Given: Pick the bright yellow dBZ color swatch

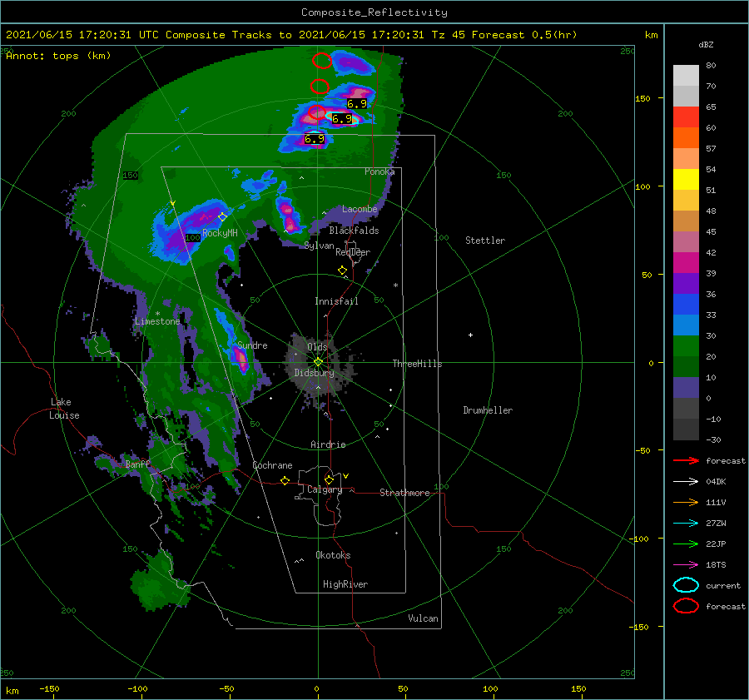Looking at the screenshot, I should point(686,180).
